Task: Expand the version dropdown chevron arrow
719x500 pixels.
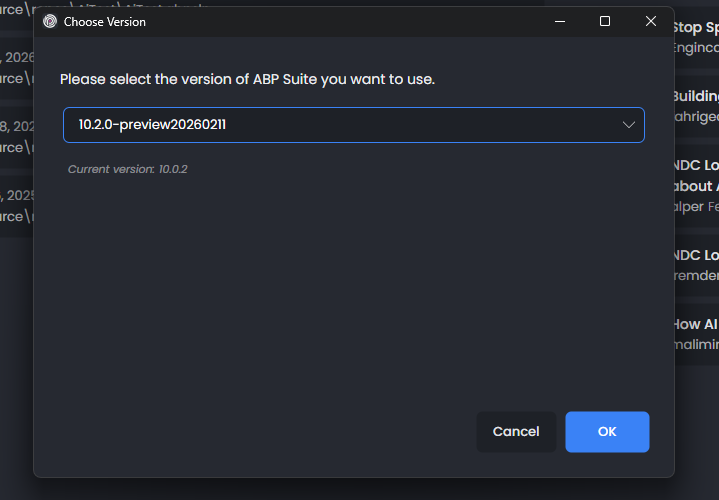Action: (x=629, y=125)
